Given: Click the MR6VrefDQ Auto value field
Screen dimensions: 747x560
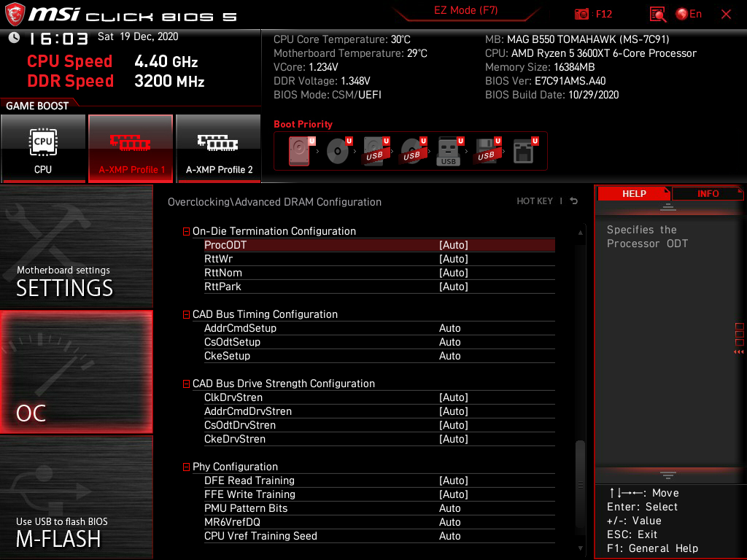Looking at the screenshot, I should pos(449,522).
